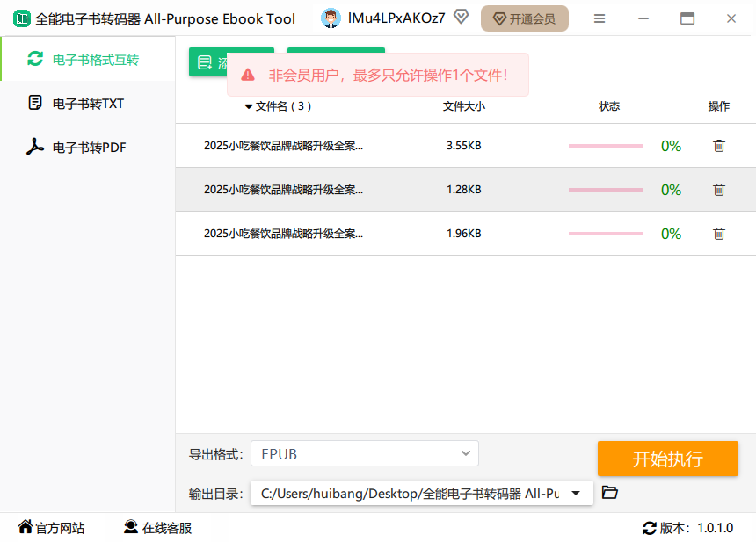Image resolution: width=756 pixels, height=542 pixels.
Task: Open 官方网站 home link
Action: (x=51, y=528)
